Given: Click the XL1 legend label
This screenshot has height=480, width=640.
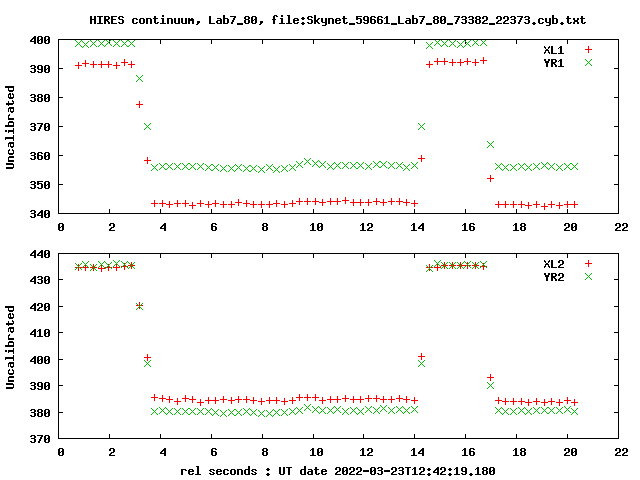Looking at the screenshot, I should coord(553,50).
